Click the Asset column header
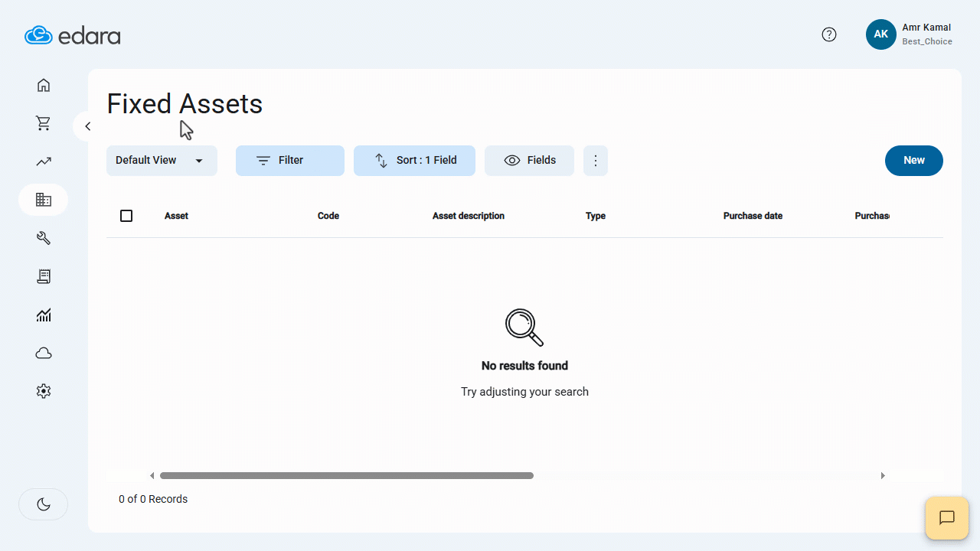 point(176,216)
